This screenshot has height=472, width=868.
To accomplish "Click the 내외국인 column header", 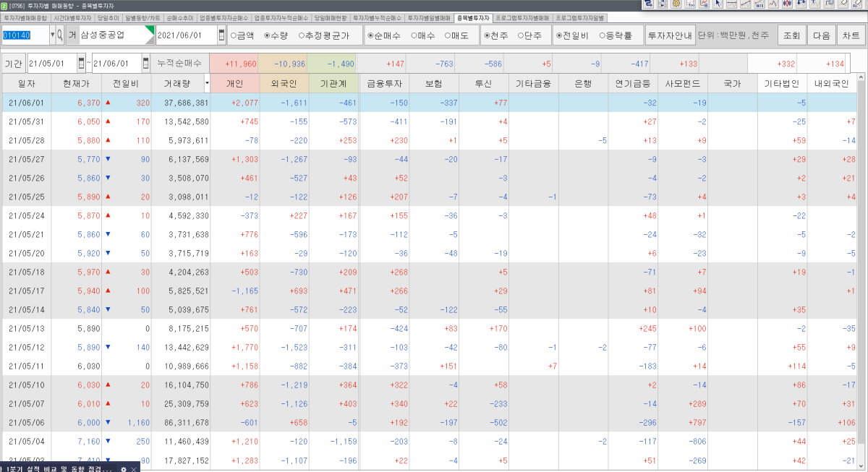I will 833,83.
